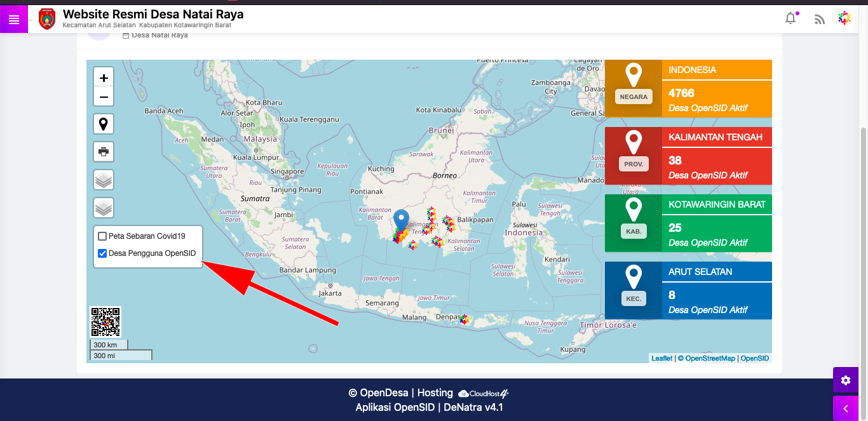Open the lower map layers control
The height and width of the screenshot is (421, 868).
click(104, 208)
